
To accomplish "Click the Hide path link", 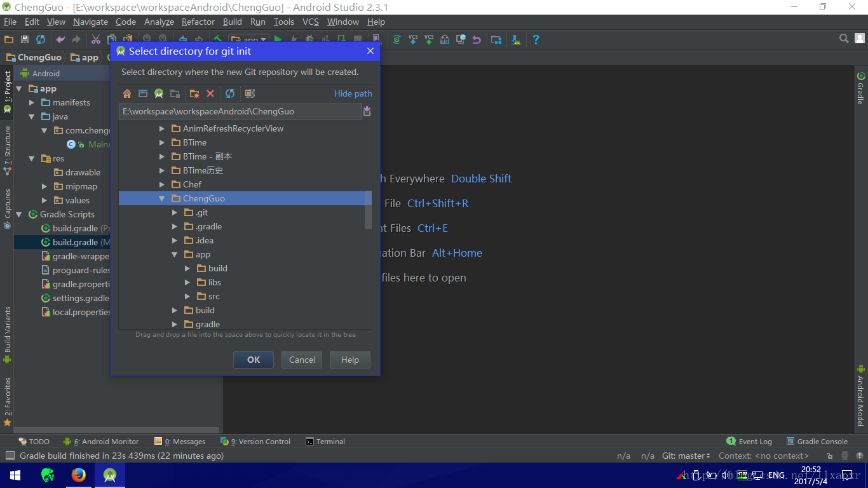I will pos(353,93).
